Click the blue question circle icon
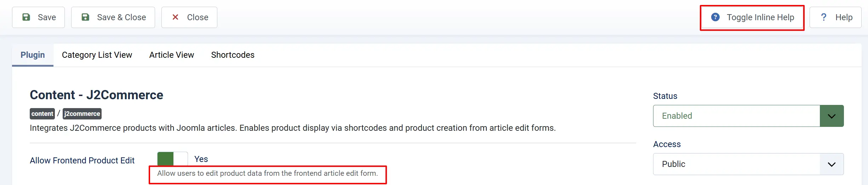The image size is (868, 185). point(715,17)
